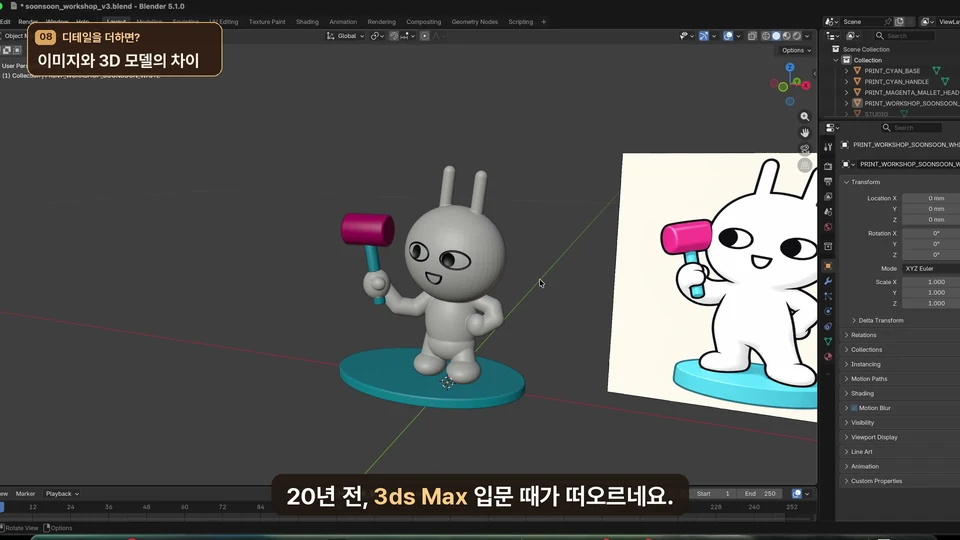
Task: Click the Scale X value field
Action: pos(931,282)
